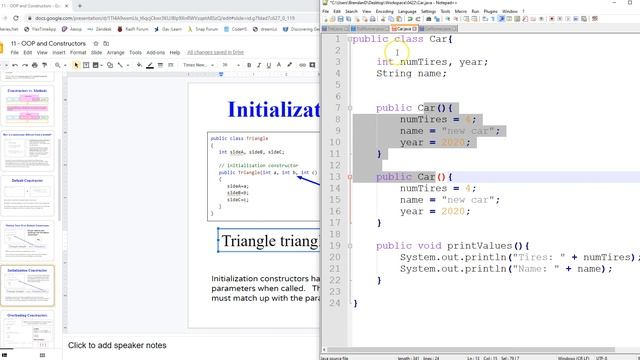Close the OOP and Constructors browser tab
Image resolution: width=640 pixels, height=360 pixels.
pyautogui.click(x=67, y=6)
